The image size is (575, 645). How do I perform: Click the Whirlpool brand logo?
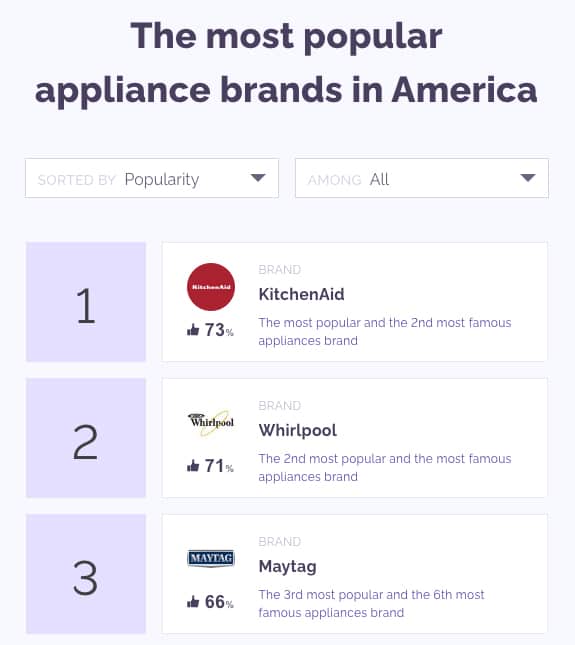pos(211,422)
